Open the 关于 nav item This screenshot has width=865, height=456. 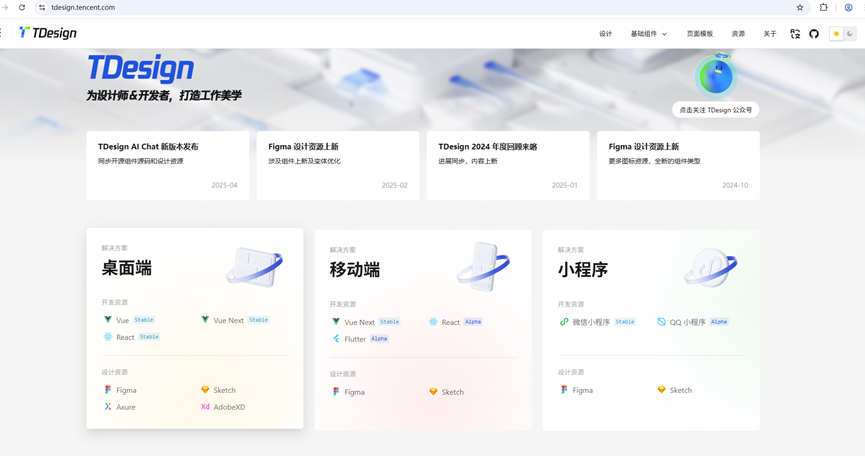pos(770,34)
